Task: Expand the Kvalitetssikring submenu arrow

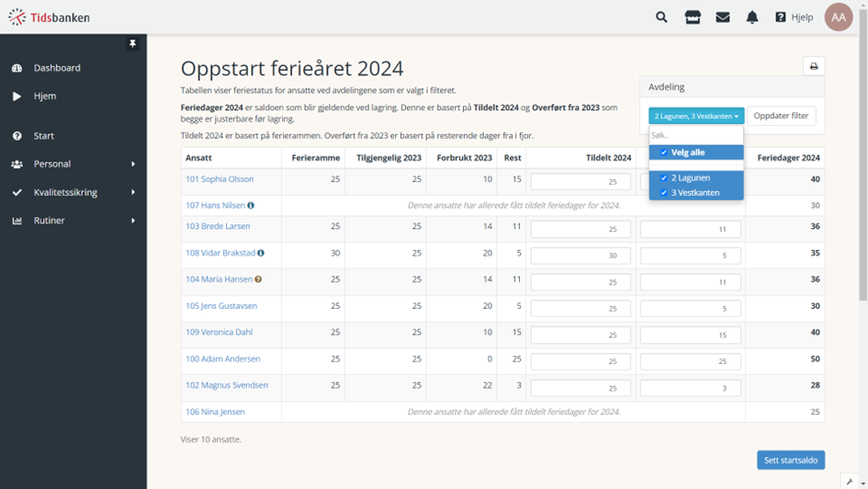Action: point(133,192)
